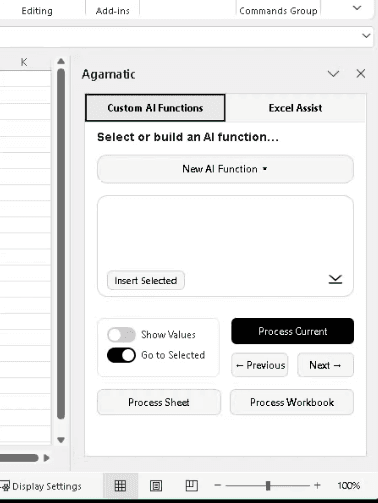Screen dimensions: 378x503
Task: Disable the Go to Selected toggle
Action: [121, 355]
